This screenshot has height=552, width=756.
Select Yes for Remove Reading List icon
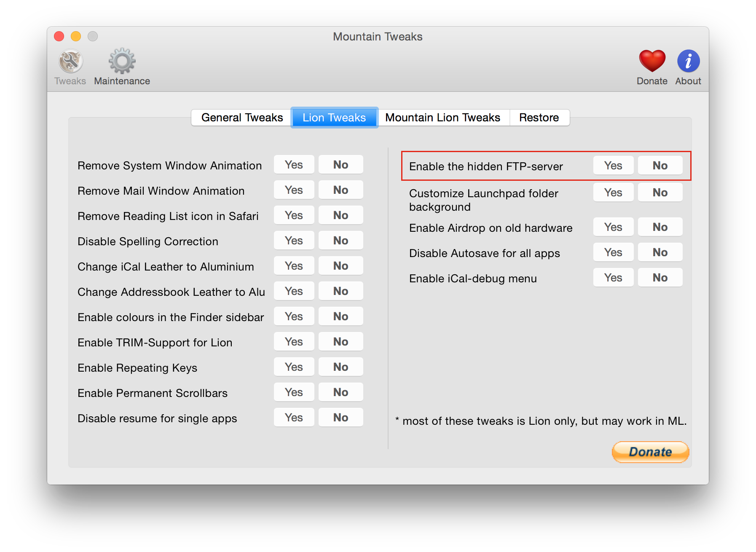[x=294, y=215]
